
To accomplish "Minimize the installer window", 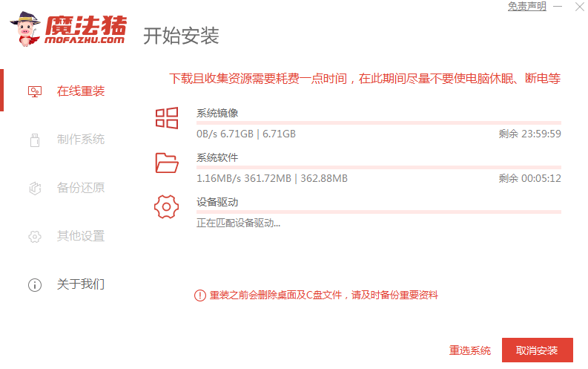I will click(558, 7).
